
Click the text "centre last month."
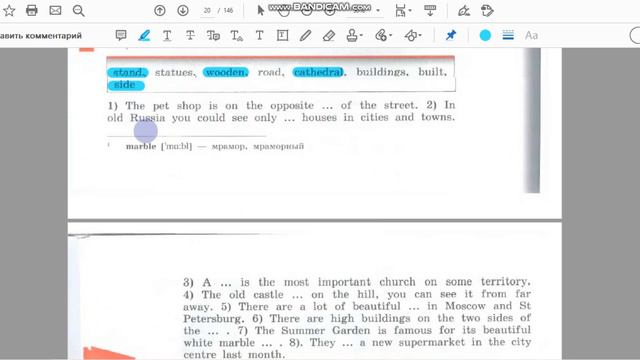click(x=234, y=354)
